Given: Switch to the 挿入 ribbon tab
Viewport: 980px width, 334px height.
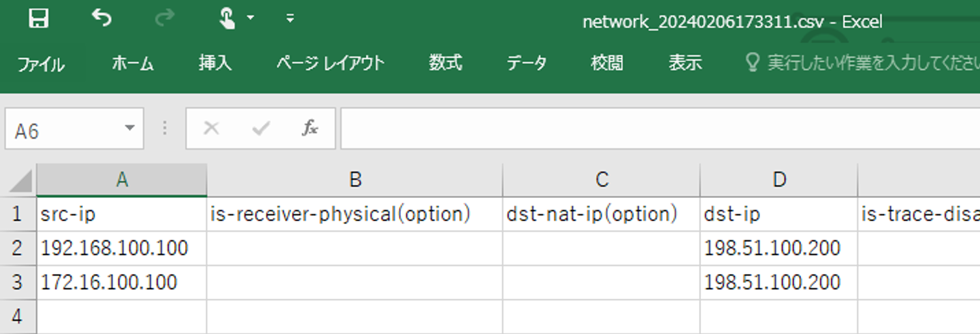Looking at the screenshot, I should [215, 63].
